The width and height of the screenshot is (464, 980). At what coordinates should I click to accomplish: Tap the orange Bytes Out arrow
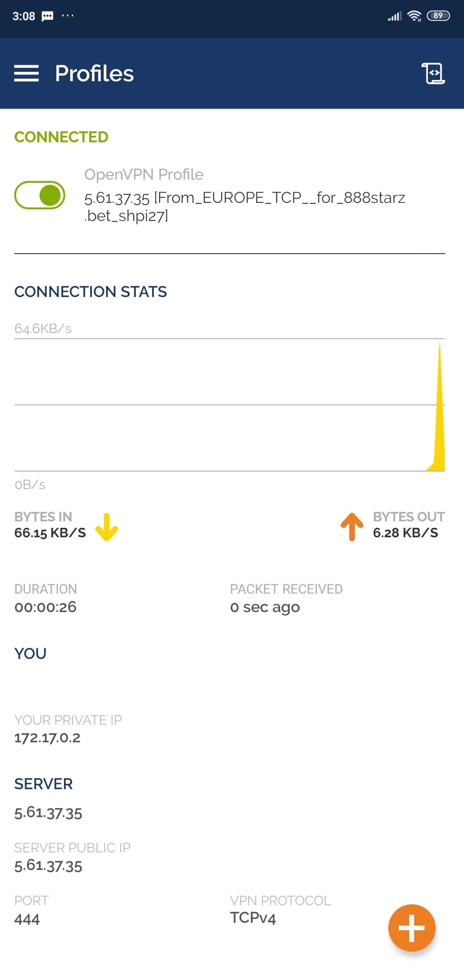pyautogui.click(x=352, y=527)
